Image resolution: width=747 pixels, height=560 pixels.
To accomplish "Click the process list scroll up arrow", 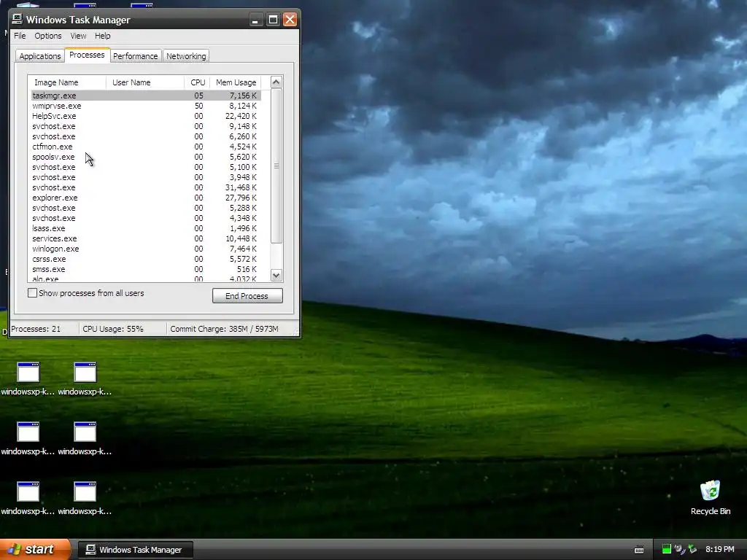I will pos(276,82).
